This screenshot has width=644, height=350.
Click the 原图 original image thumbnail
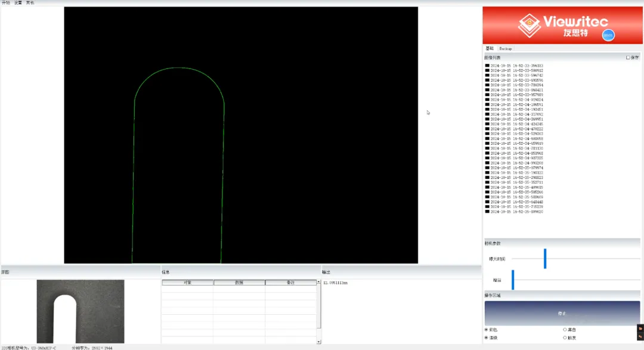pyautogui.click(x=80, y=311)
